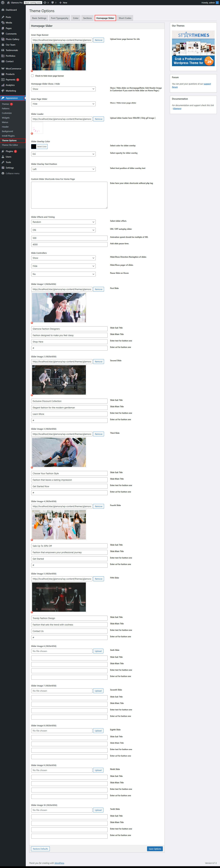Switch to Color tab
This screenshot has width=220, height=868.
(x=76, y=18)
